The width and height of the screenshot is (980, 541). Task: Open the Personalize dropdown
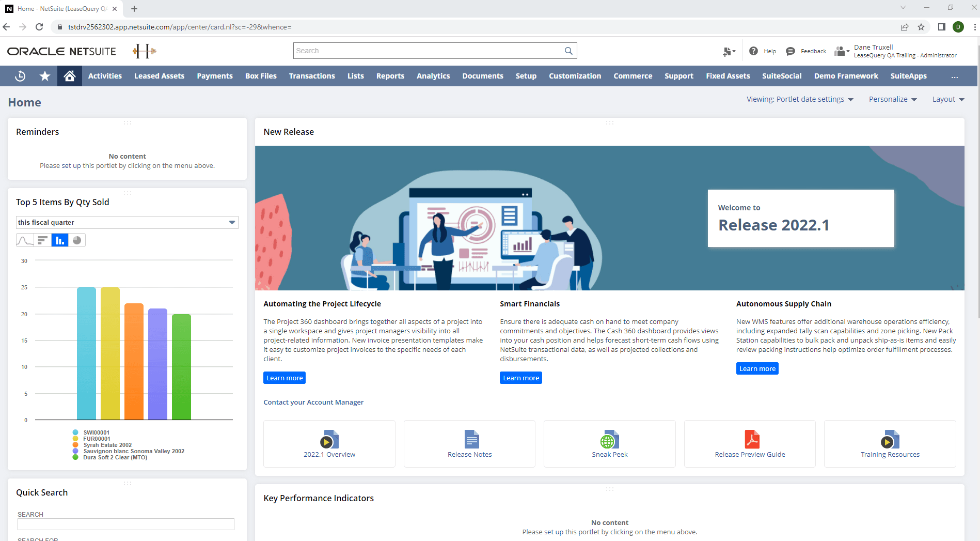tap(893, 99)
